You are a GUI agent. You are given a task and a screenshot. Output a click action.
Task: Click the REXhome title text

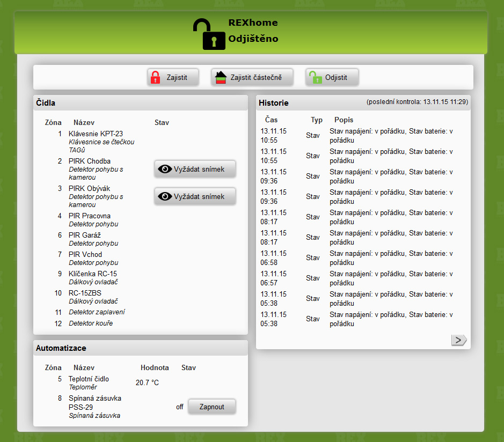[x=253, y=23]
